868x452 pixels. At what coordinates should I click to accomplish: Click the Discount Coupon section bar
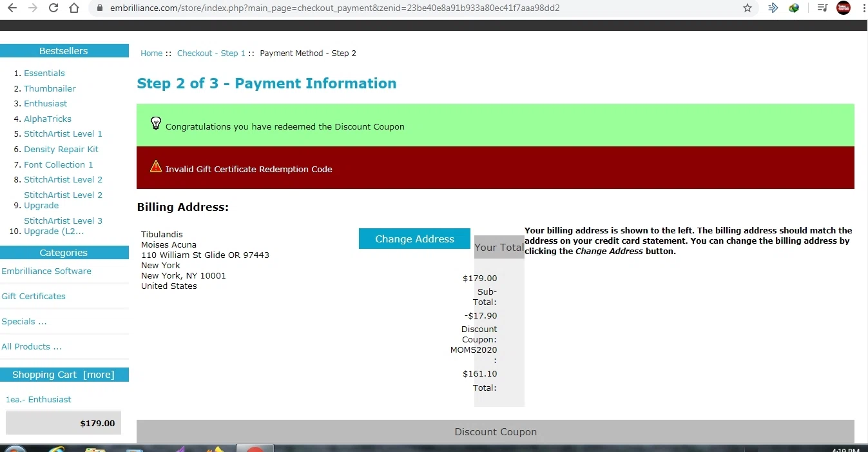click(x=496, y=432)
